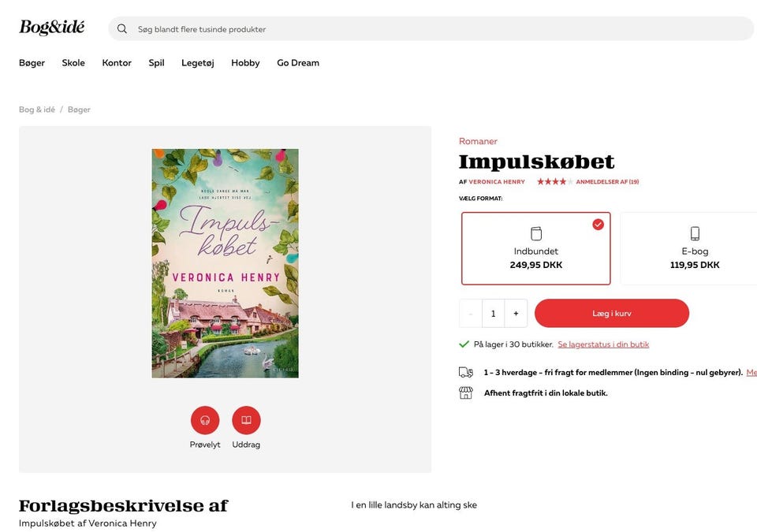Decrease quantity with minus button

[x=471, y=314]
